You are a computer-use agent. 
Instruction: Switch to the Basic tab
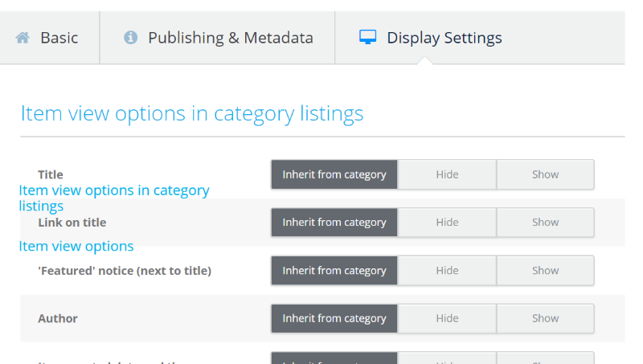(x=50, y=38)
